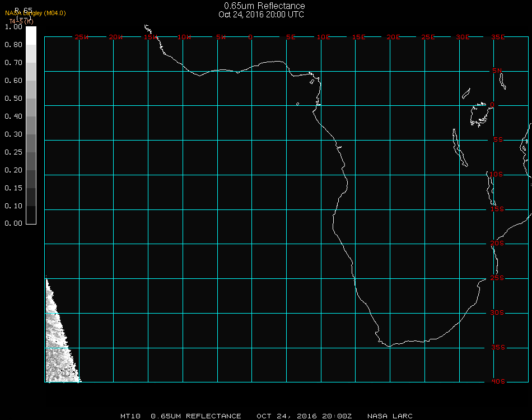Click the 20S latitude label
Viewport: 532px width, 420px height.
497,244
